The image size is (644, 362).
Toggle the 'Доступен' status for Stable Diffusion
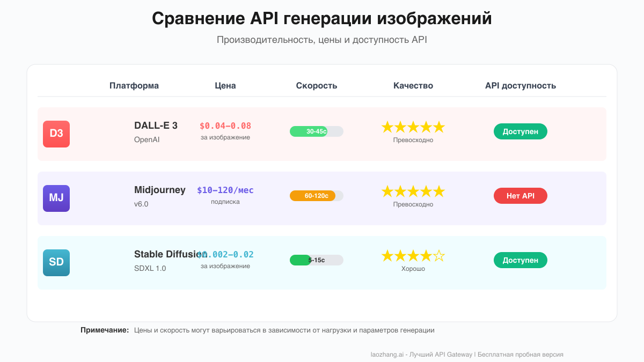click(521, 260)
